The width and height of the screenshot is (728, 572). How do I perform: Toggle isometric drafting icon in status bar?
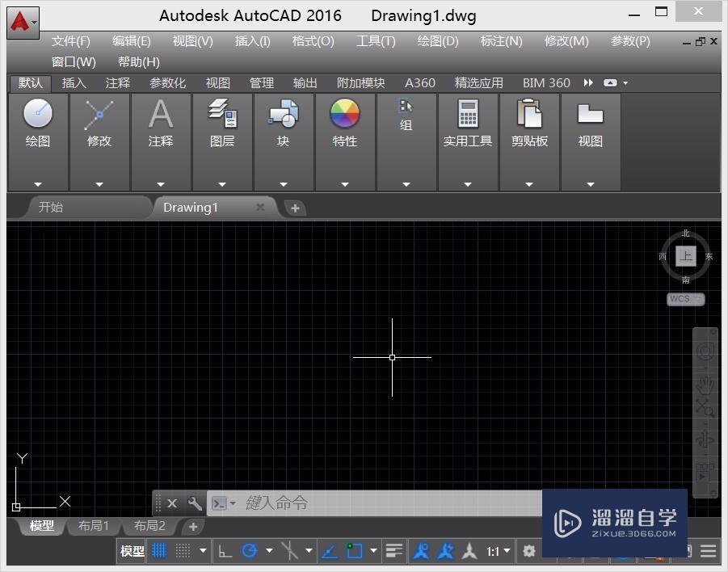[x=290, y=551]
